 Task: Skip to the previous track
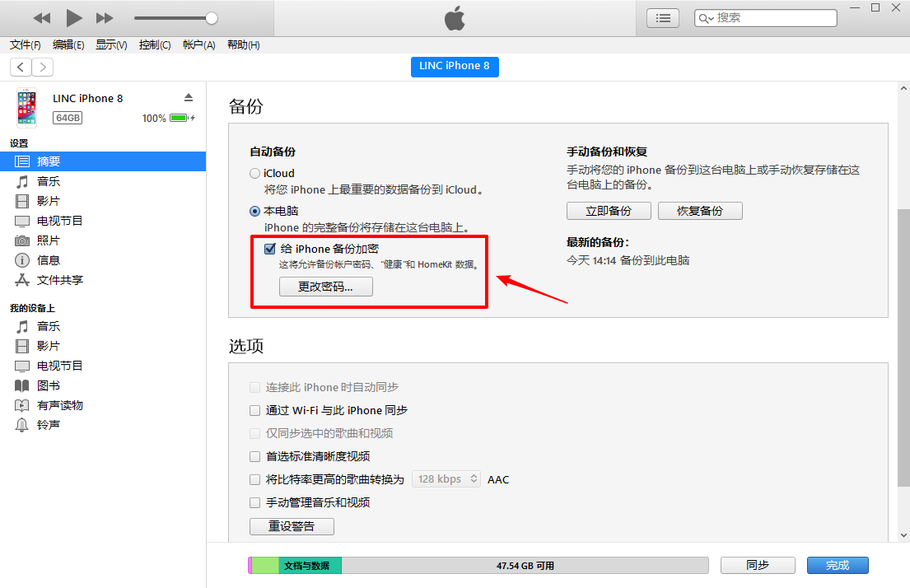(x=42, y=18)
